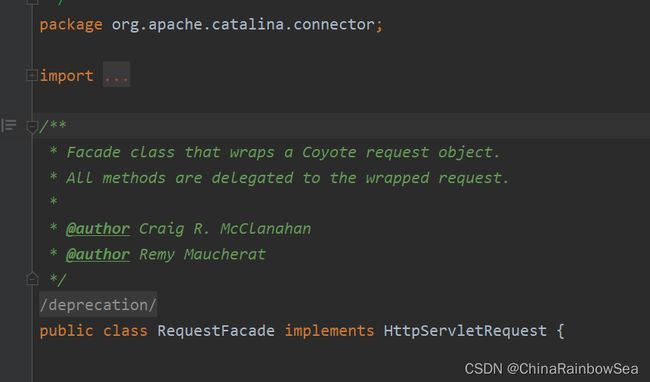Click the implements keyword
Image resolution: width=650 pixels, height=382 pixels.
pos(329,331)
